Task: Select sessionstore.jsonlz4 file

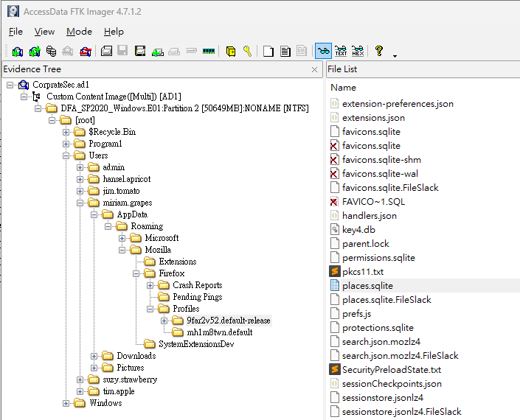Action: (383, 397)
